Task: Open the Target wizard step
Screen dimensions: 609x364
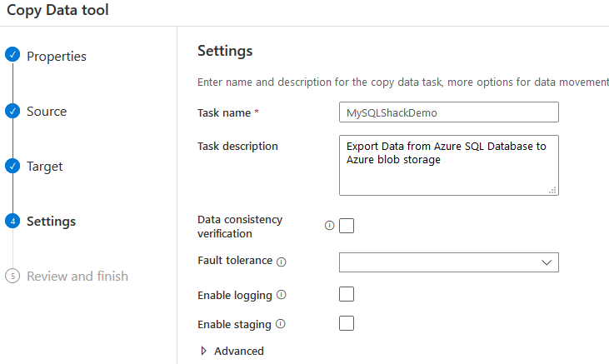Action: (x=45, y=167)
